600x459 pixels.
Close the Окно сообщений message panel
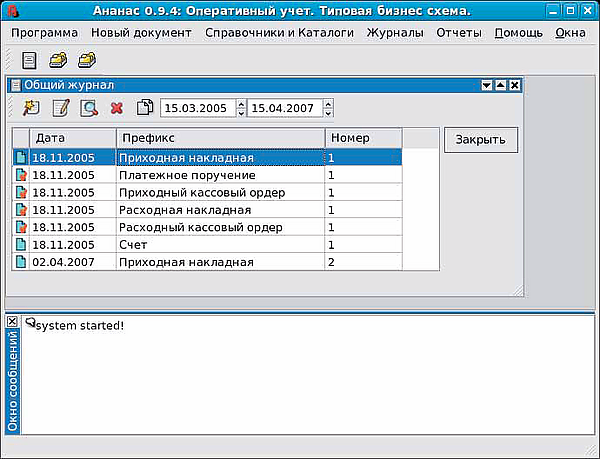pos(12,322)
